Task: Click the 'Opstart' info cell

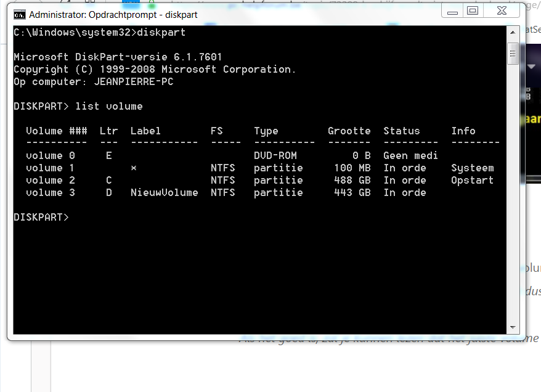Action: (473, 181)
